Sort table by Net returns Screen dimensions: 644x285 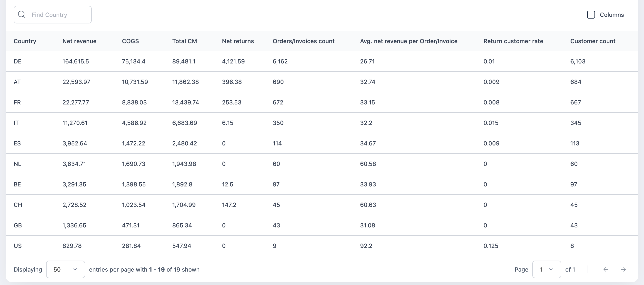point(238,41)
